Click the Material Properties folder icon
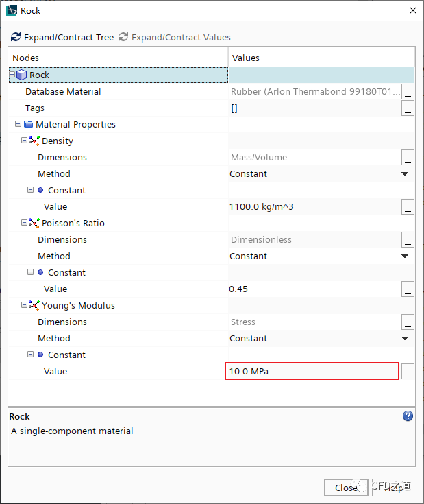Viewport: 424px width, 504px height. [x=29, y=124]
